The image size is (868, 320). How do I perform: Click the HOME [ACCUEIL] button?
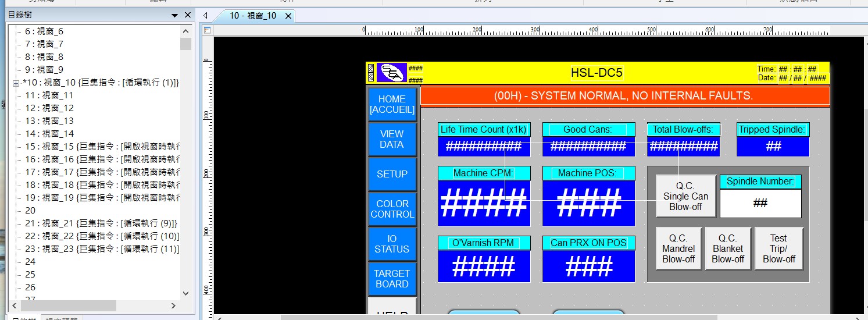392,104
